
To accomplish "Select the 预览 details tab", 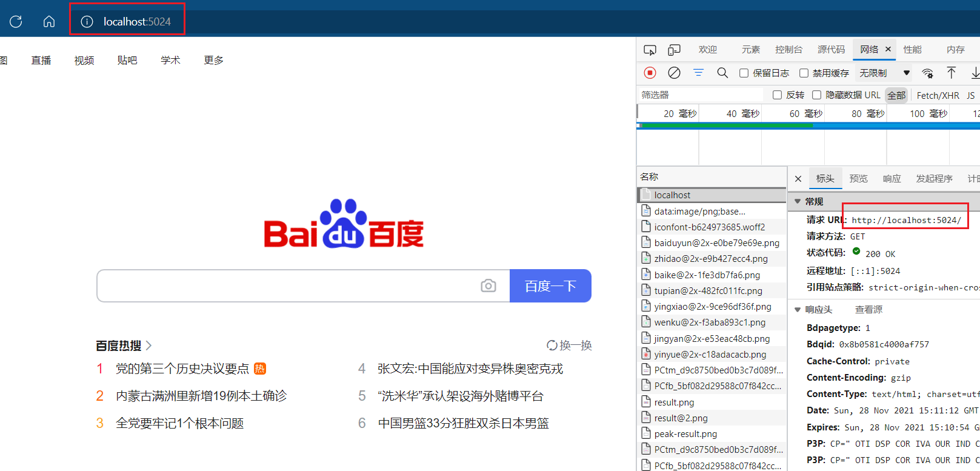I will [858, 179].
